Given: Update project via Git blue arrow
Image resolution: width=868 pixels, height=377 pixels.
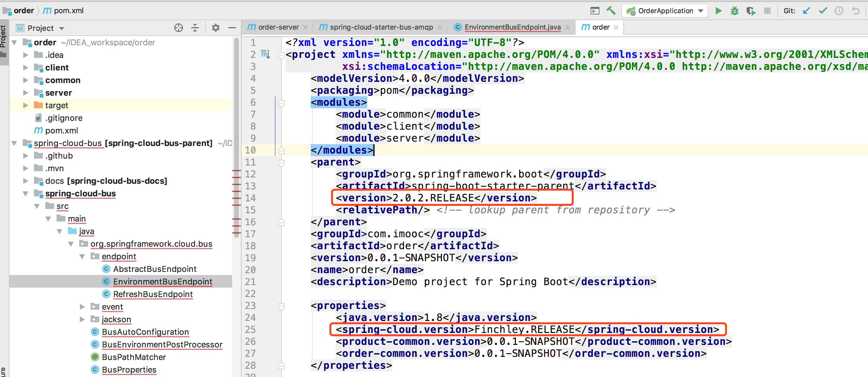Looking at the screenshot, I should tap(806, 11).
